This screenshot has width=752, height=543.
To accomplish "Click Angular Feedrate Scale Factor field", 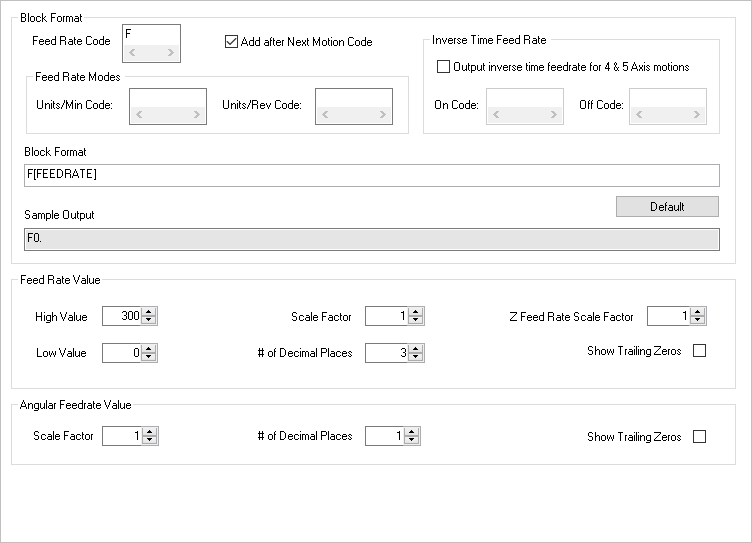I will 122,436.
